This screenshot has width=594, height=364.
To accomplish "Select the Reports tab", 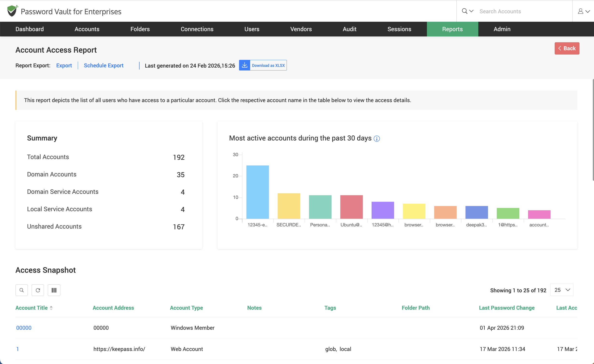I will [x=453, y=29].
